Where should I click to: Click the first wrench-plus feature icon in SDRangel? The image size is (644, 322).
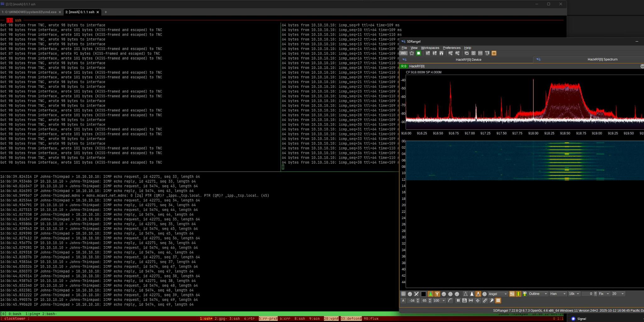[x=451, y=53]
